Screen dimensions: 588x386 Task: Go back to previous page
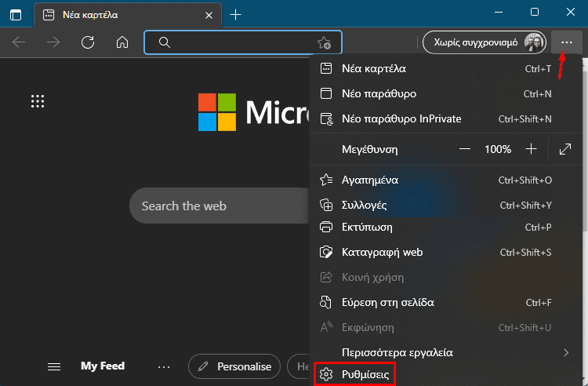[x=19, y=42]
